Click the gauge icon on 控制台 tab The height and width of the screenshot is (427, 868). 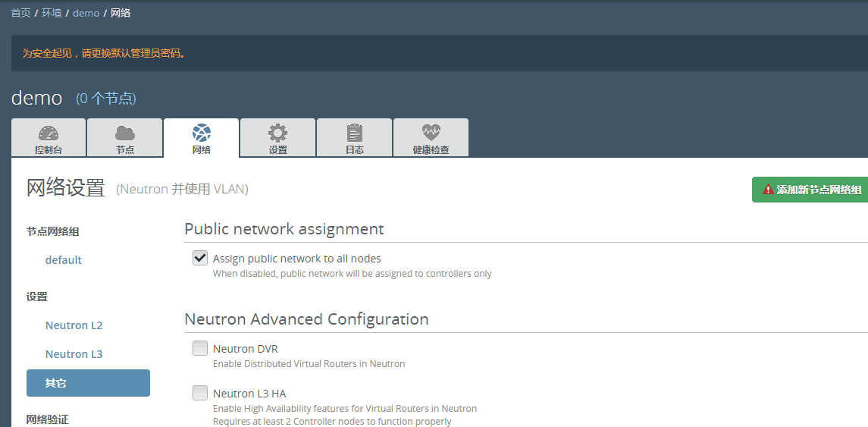(49, 133)
